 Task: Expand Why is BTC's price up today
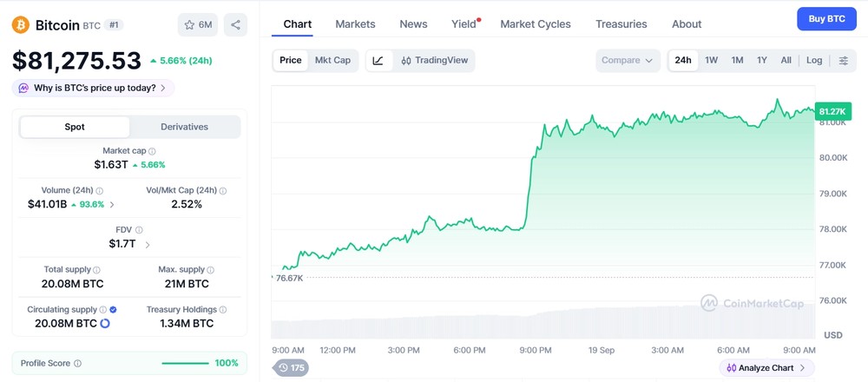(x=93, y=88)
